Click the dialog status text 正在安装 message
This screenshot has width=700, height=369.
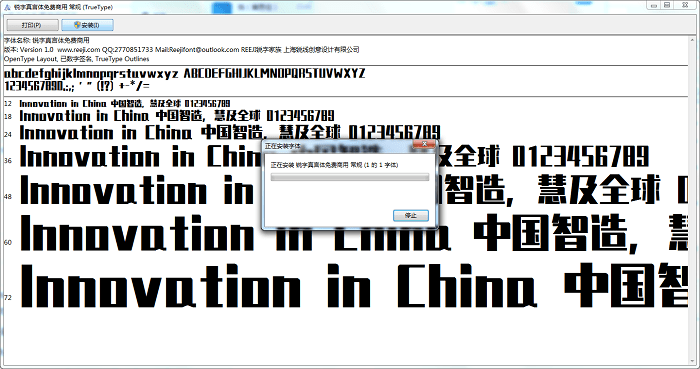tap(334, 165)
